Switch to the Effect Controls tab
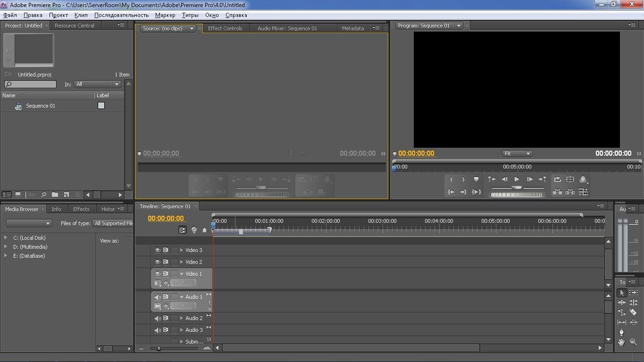644x362 pixels. point(225,28)
